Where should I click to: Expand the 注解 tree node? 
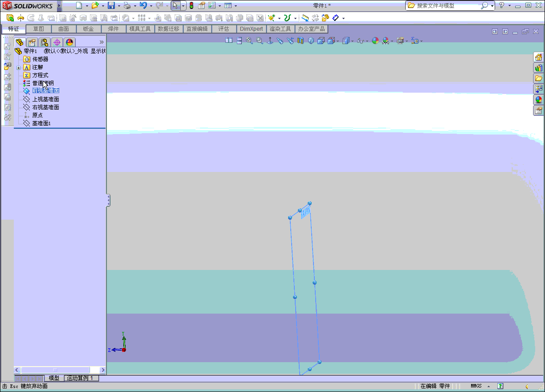coord(18,68)
